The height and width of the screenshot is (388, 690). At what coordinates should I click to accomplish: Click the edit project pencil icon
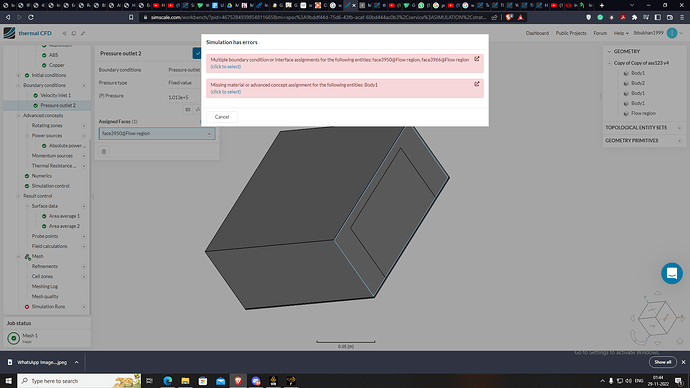(83, 33)
